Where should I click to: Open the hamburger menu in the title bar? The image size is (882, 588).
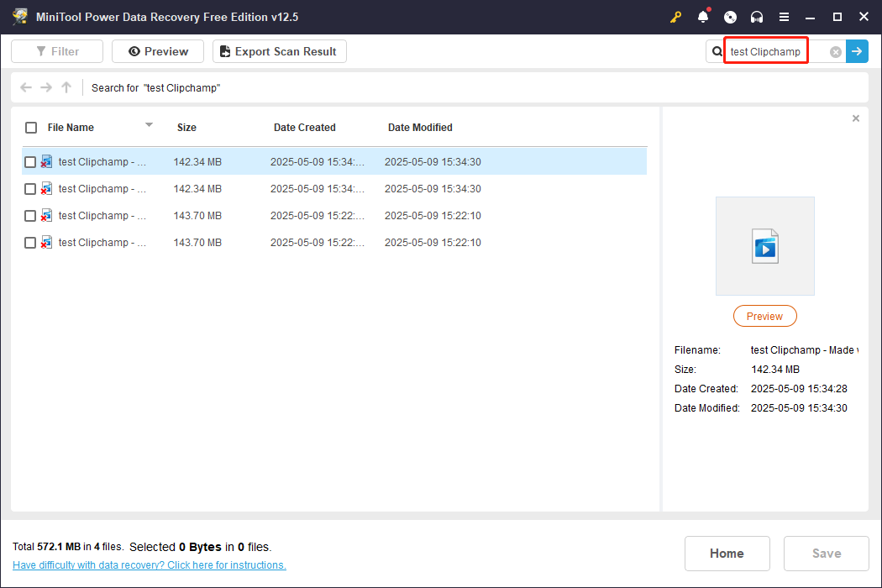(x=784, y=17)
